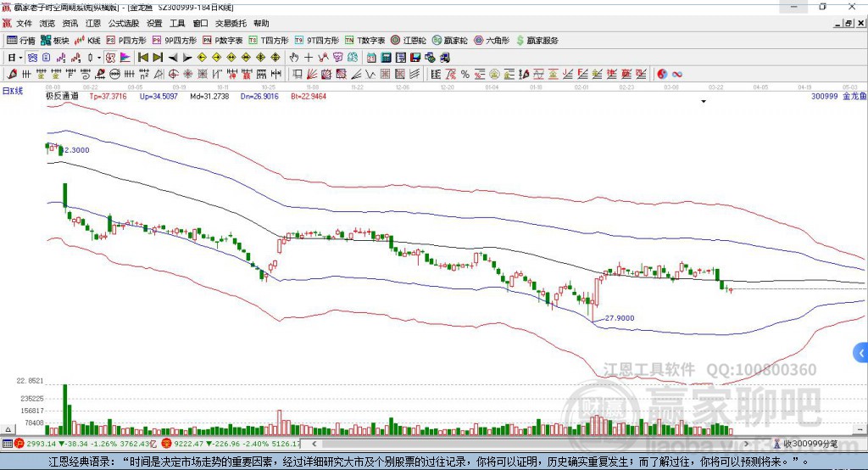Screen dimensions: 868x470
Task: Open the 帮助 menu
Action: tap(261, 23)
